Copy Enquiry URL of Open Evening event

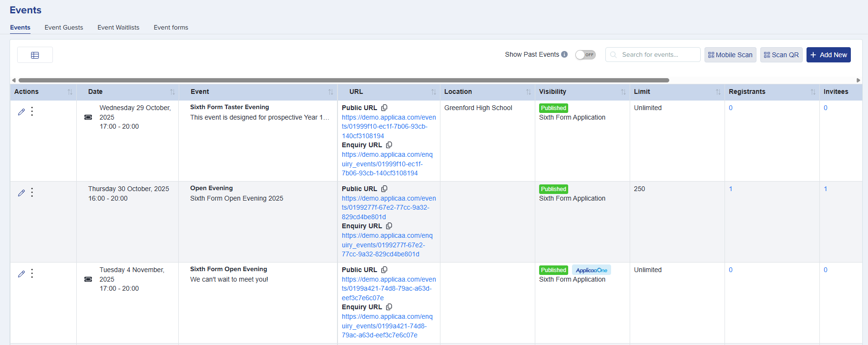click(x=389, y=226)
